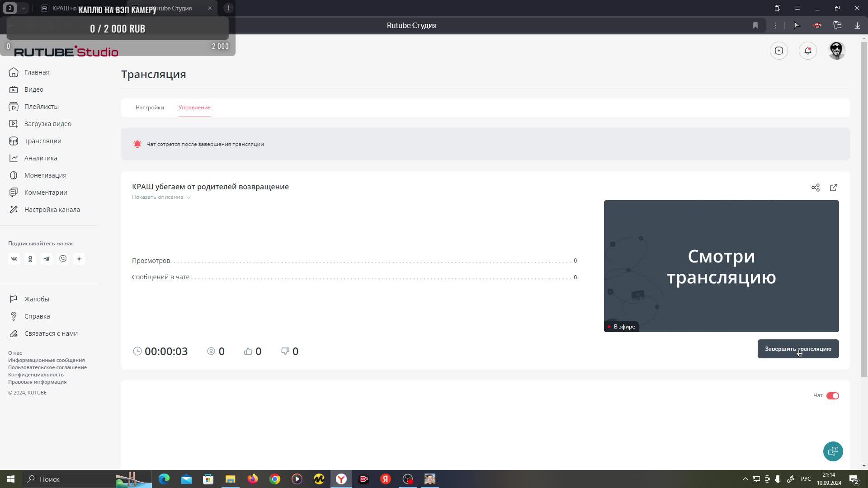Image resolution: width=868 pixels, height=488 pixels.
Task: Click the add video plus icon
Action: coord(779,51)
